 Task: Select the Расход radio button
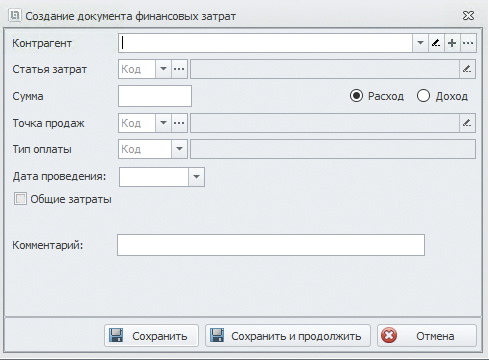pyautogui.click(x=356, y=96)
